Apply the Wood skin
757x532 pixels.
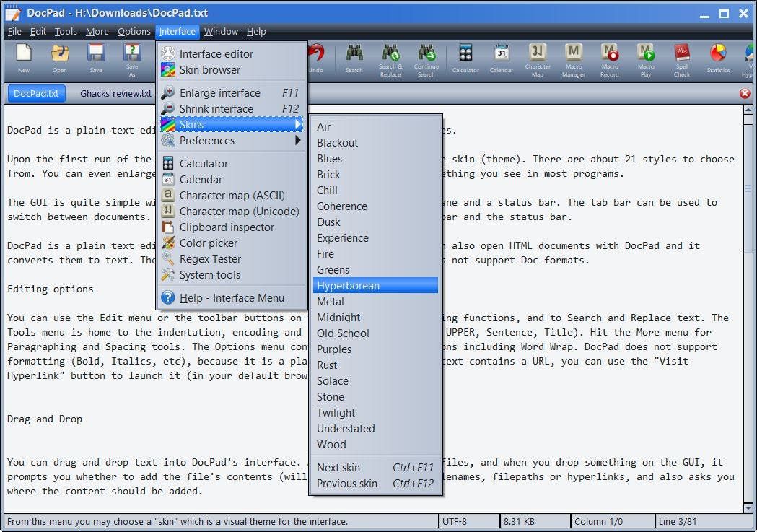pyautogui.click(x=375, y=445)
